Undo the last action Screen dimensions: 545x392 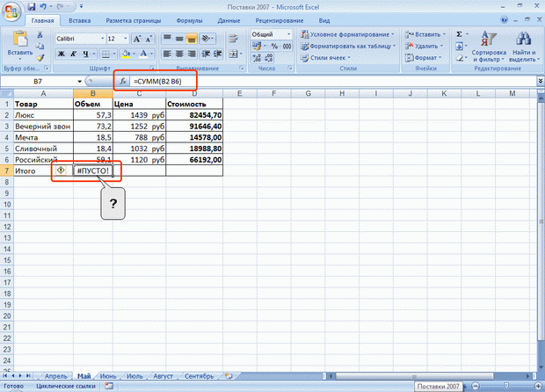43,6
